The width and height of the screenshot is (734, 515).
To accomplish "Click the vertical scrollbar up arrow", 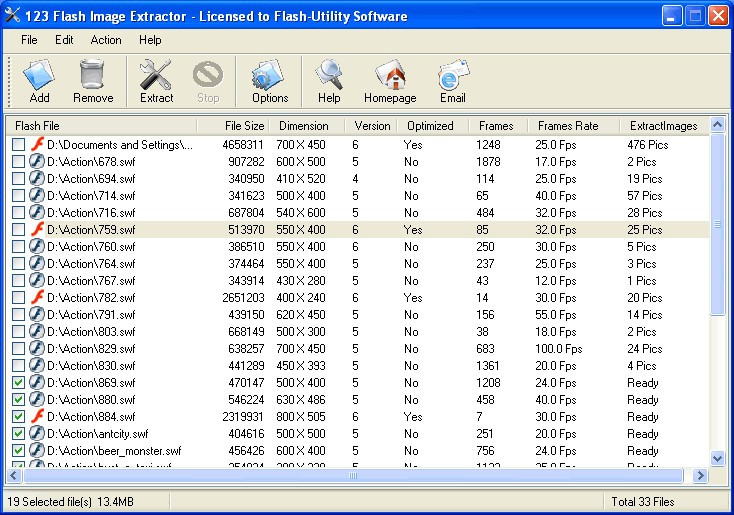I will click(x=717, y=125).
